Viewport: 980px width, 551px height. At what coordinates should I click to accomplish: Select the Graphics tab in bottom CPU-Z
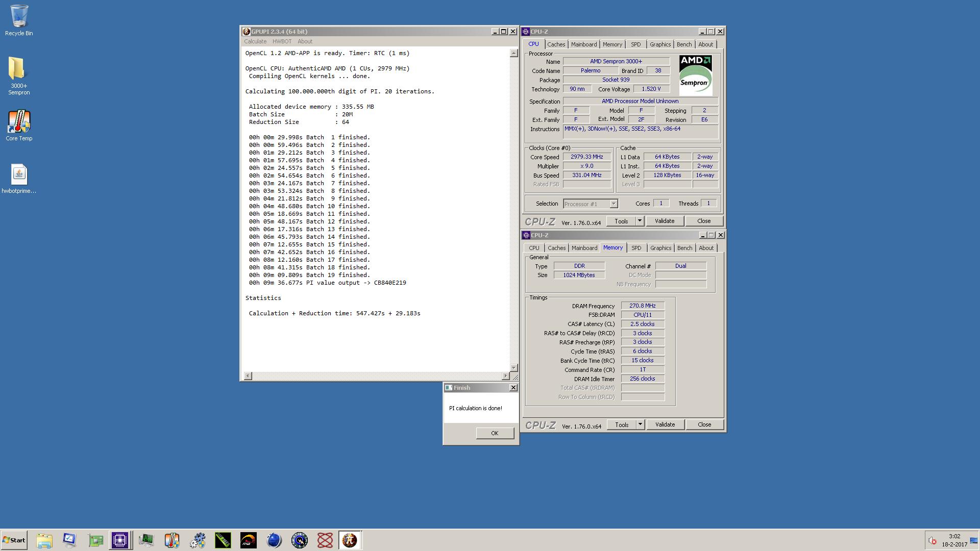pyautogui.click(x=661, y=248)
